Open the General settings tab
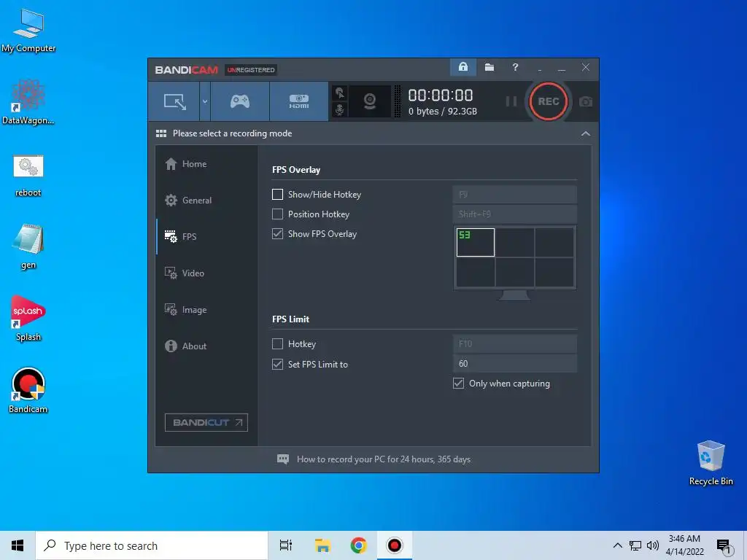Screen dimensions: 747x560 pyautogui.click(x=206, y=201)
